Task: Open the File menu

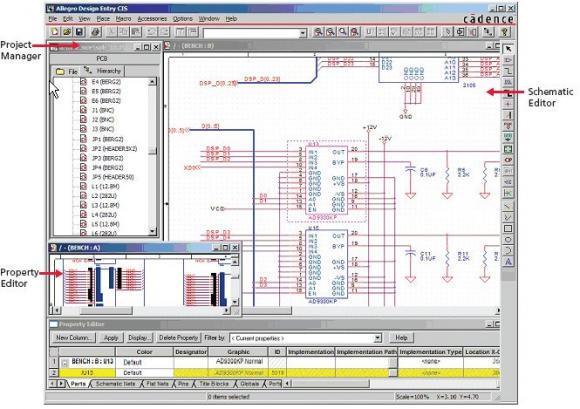Action: point(53,18)
